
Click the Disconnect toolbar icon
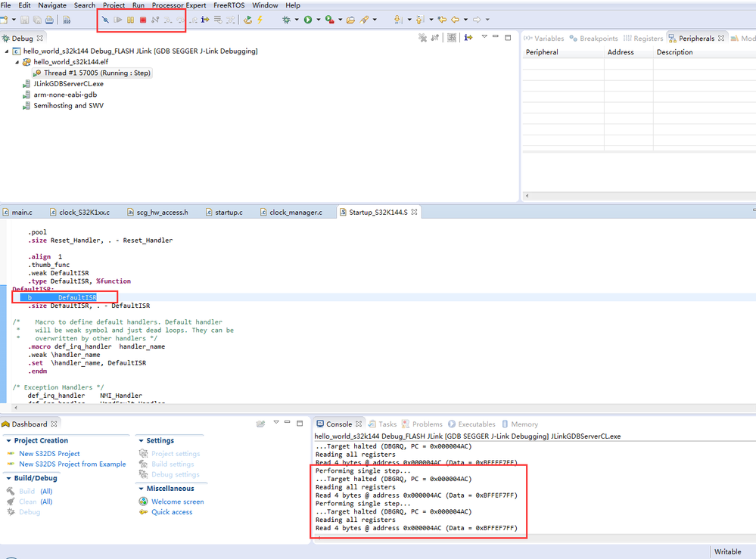point(155,20)
